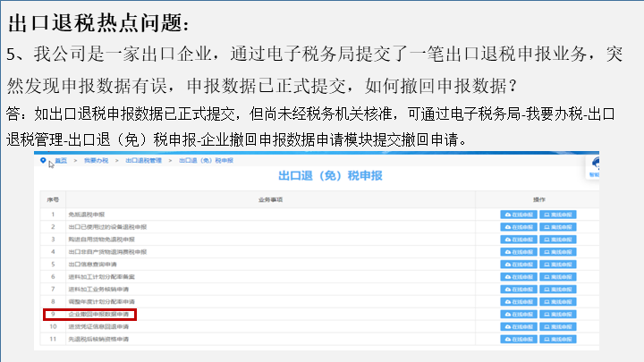The image size is (644, 362).
Task: Click 离线申报 for 调整年度计划分配率申请
Action: [x=558, y=302]
